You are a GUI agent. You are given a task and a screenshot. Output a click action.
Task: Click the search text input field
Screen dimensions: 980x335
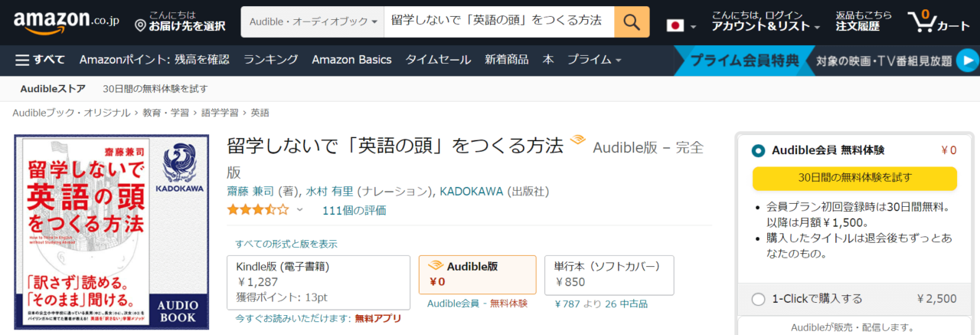(x=498, y=22)
